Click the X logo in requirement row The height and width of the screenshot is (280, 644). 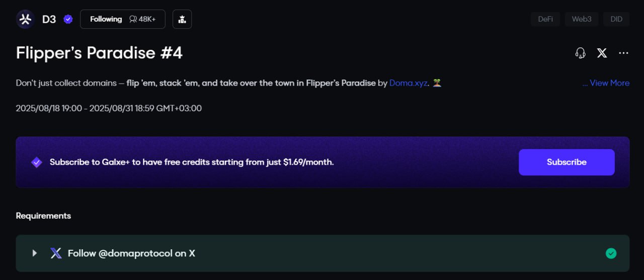tap(56, 253)
